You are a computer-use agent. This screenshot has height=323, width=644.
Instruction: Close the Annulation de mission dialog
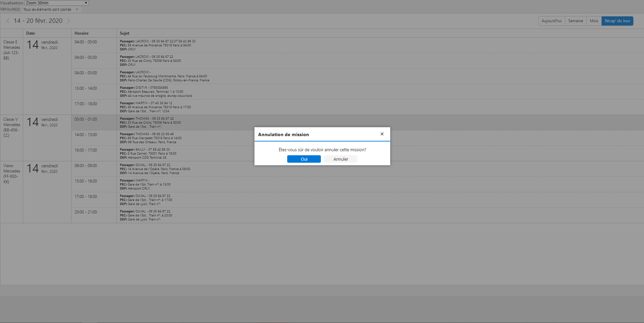382,134
